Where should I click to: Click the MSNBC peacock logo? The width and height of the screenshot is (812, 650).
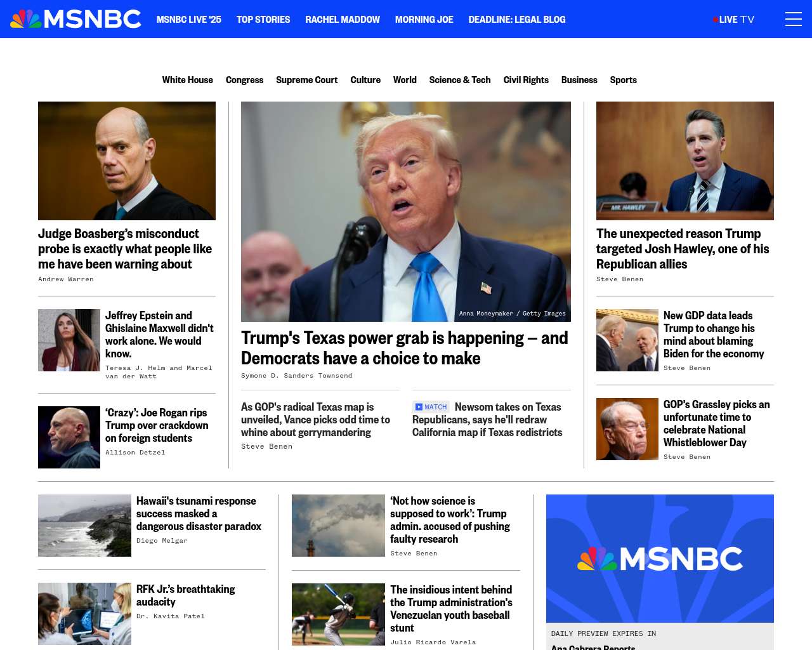75,19
